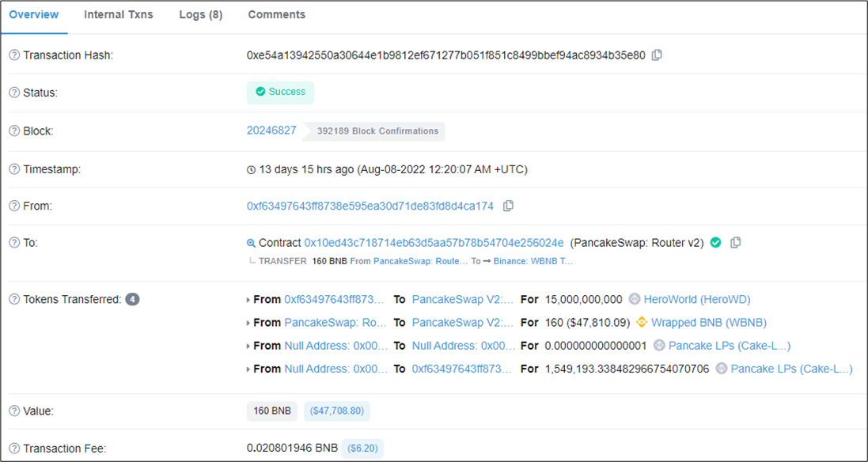Open PancakeSwap V2 To link in HeroWorld row
868x462 pixels.
[464, 299]
